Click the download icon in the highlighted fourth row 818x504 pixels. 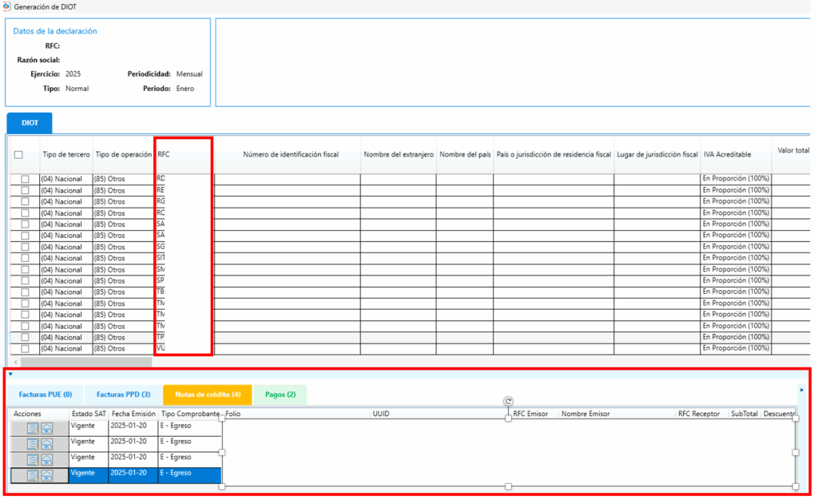(47, 475)
